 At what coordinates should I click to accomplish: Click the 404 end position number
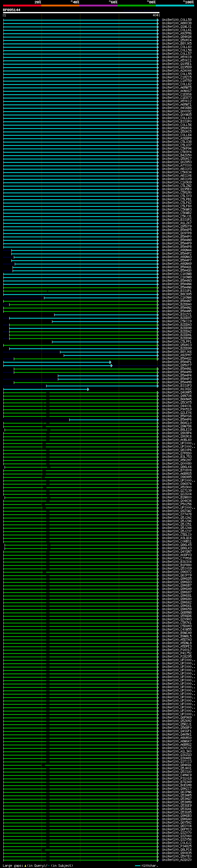155,15
